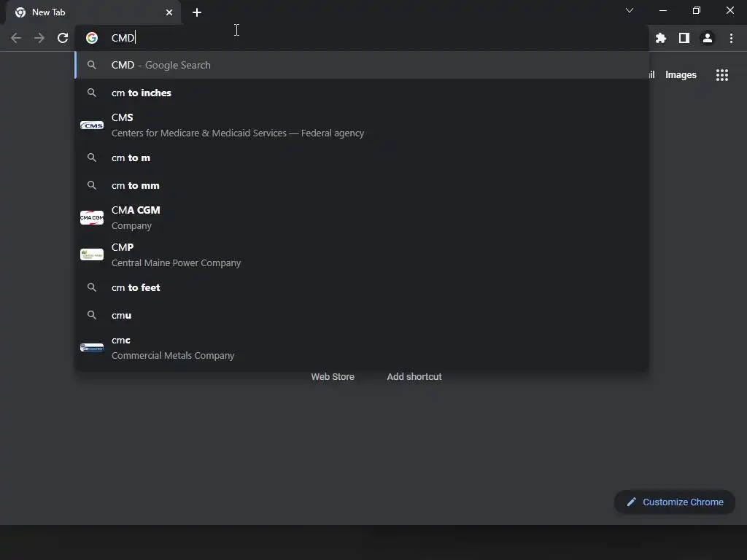The image size is (747, 560).
Task: Click the CMS logo thumbnail
Action: pos(92,125)
